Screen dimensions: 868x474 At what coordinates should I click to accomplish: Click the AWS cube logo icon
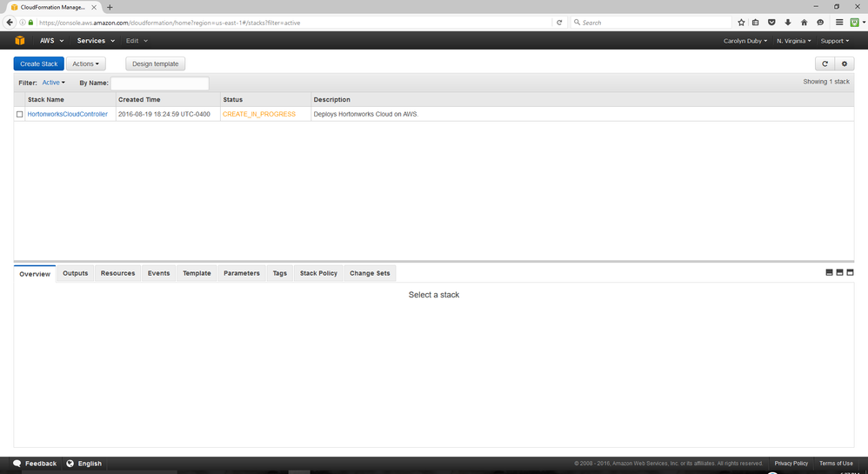click(20, 40)
